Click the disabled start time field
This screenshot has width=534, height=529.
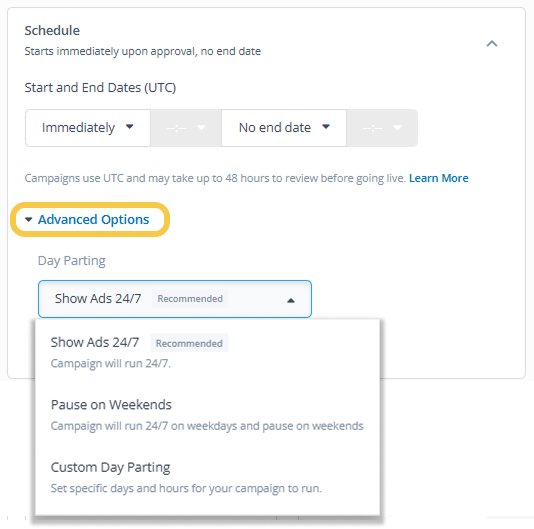(x=186, y=128)
